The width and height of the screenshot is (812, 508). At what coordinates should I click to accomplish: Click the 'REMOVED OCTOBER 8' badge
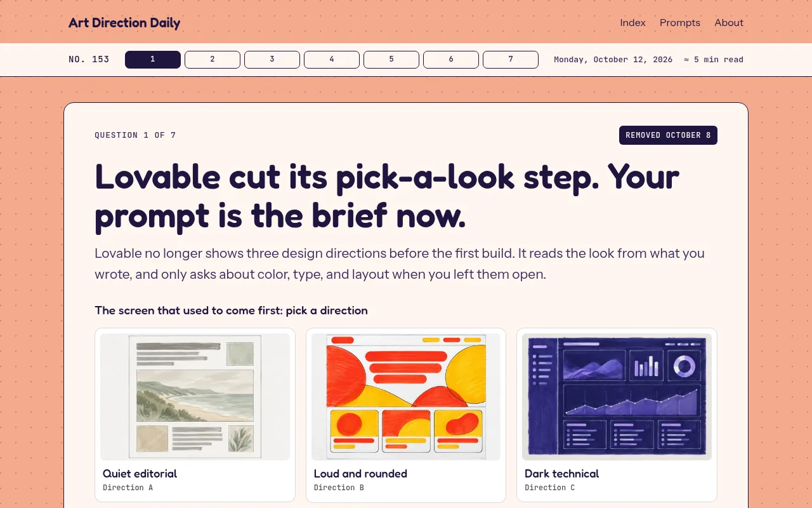[x=668, y=135]
